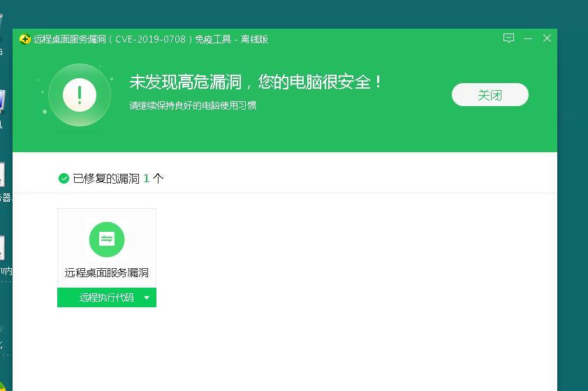The image size is (588, 391).
Task: Click the window title text CVE-2019-0708
Action: (150, 39)
